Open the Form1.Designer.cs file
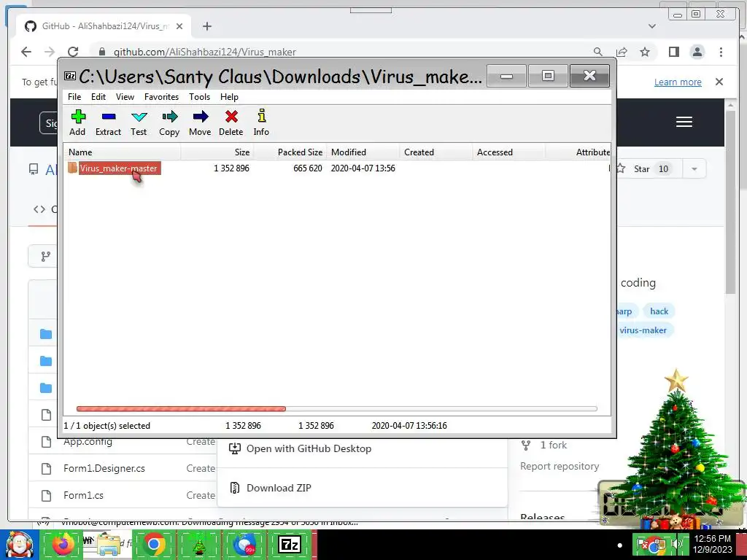Screen dimensions: 747x560 click(x=104, y=469)
